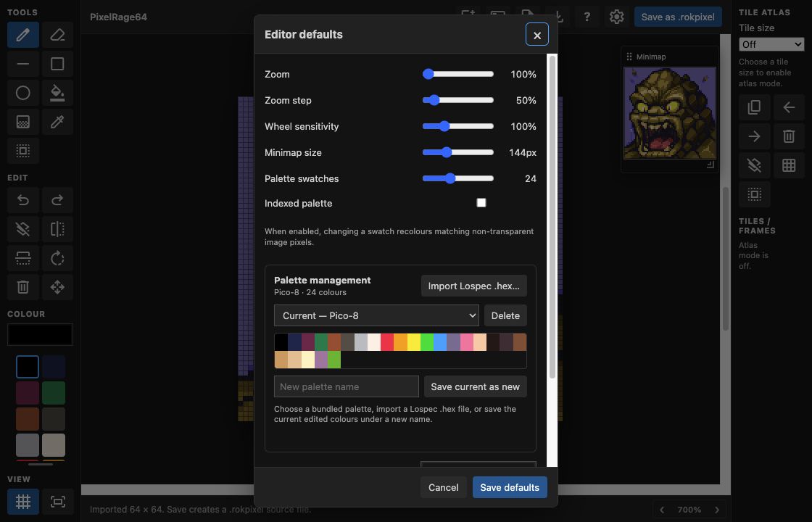Select the Move four-arrow tool

tap(57, 287)
